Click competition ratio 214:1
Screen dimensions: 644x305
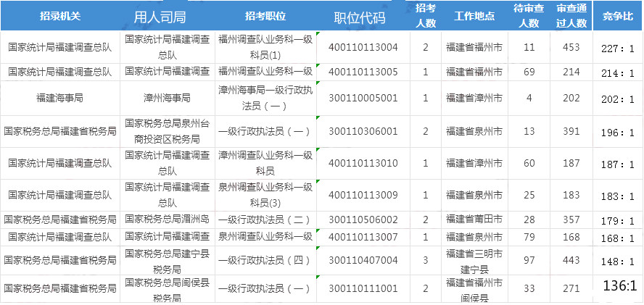click(618, 74)
